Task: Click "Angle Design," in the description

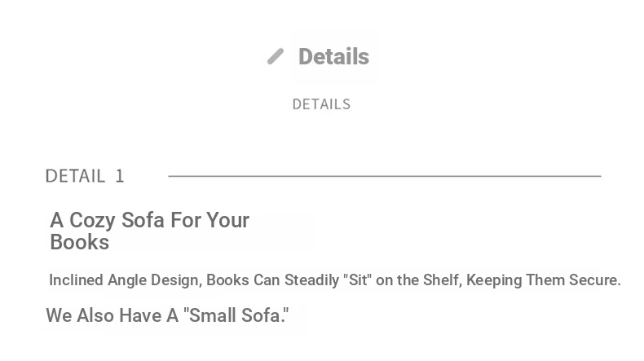Action: [x=155, y=280]
